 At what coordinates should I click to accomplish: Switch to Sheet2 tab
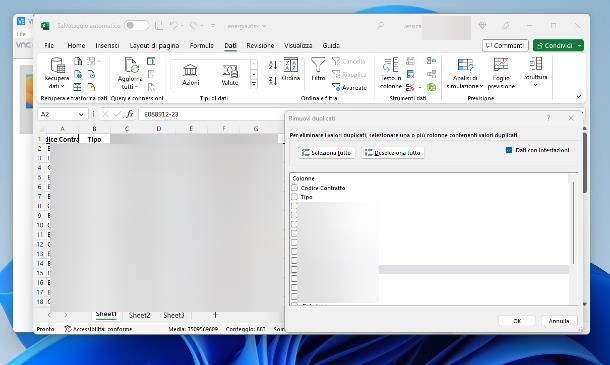click(139, 315)
